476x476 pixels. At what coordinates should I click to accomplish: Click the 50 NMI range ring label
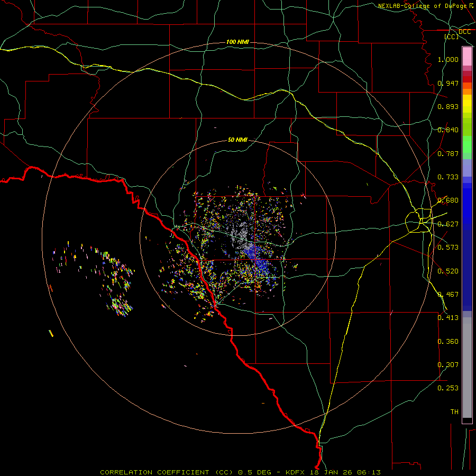pos(237,140)
